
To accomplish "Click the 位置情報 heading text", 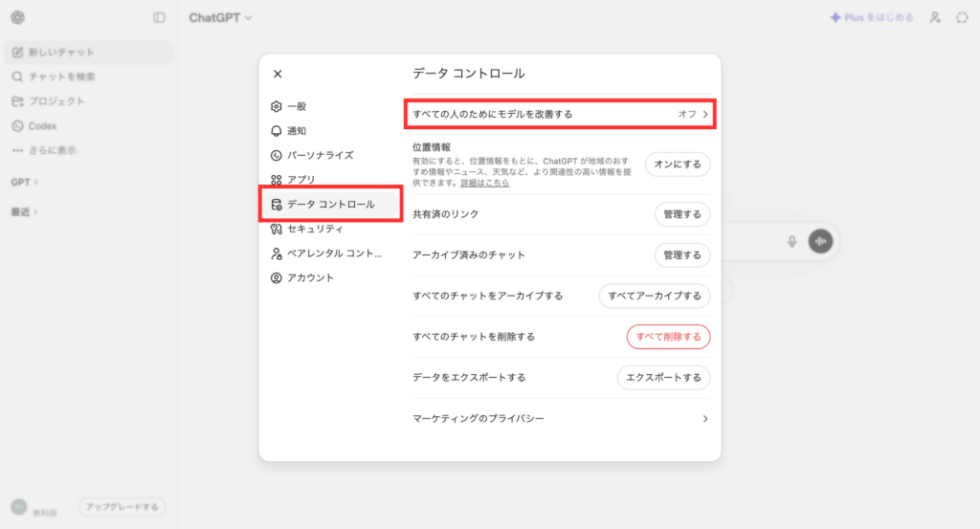I will (432, 147).
